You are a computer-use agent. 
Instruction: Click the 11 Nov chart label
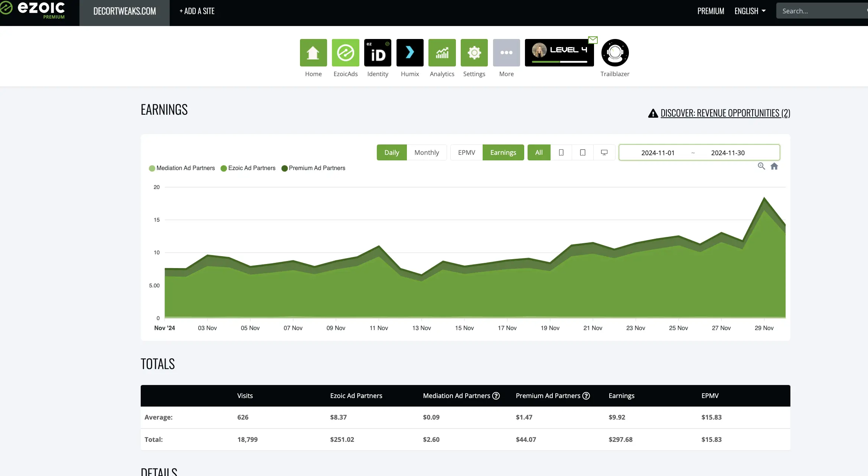379,328
